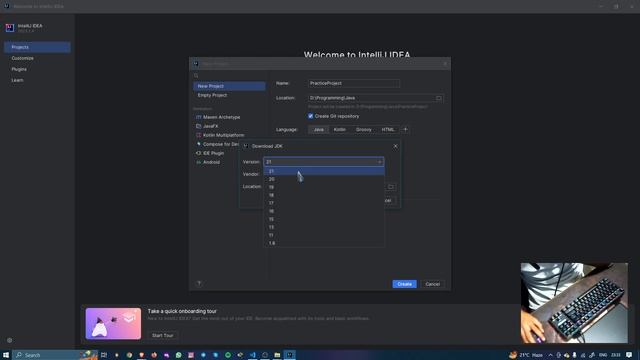Close the Download JDK dialog

(x=395, y=146)
